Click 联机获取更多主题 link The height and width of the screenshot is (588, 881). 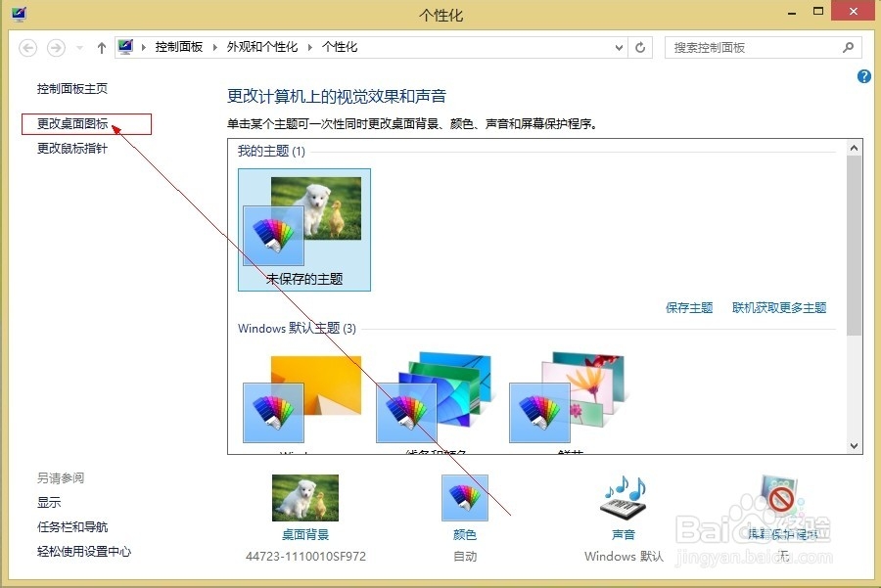(779, 308)
